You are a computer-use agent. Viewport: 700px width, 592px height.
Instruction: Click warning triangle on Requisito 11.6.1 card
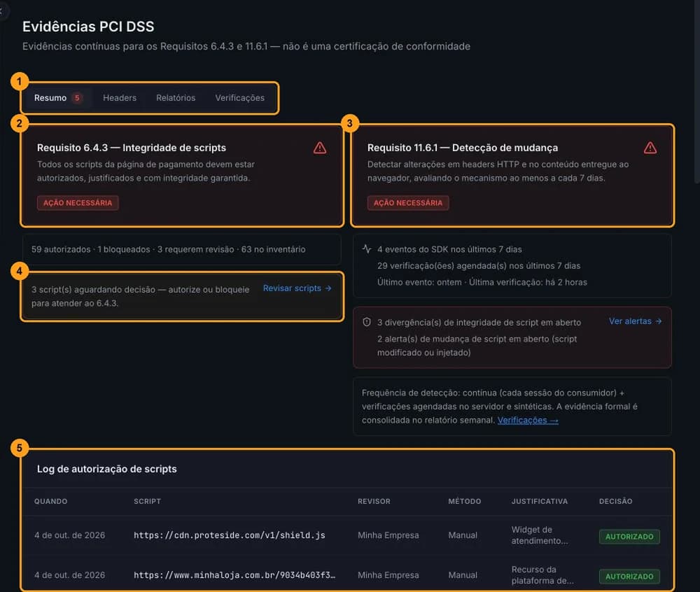tap(650, 148)
